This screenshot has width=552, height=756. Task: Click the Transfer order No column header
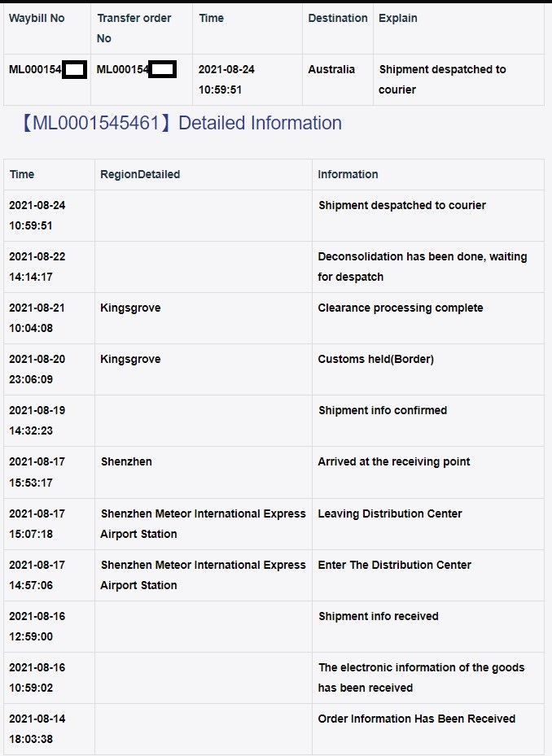134,28
